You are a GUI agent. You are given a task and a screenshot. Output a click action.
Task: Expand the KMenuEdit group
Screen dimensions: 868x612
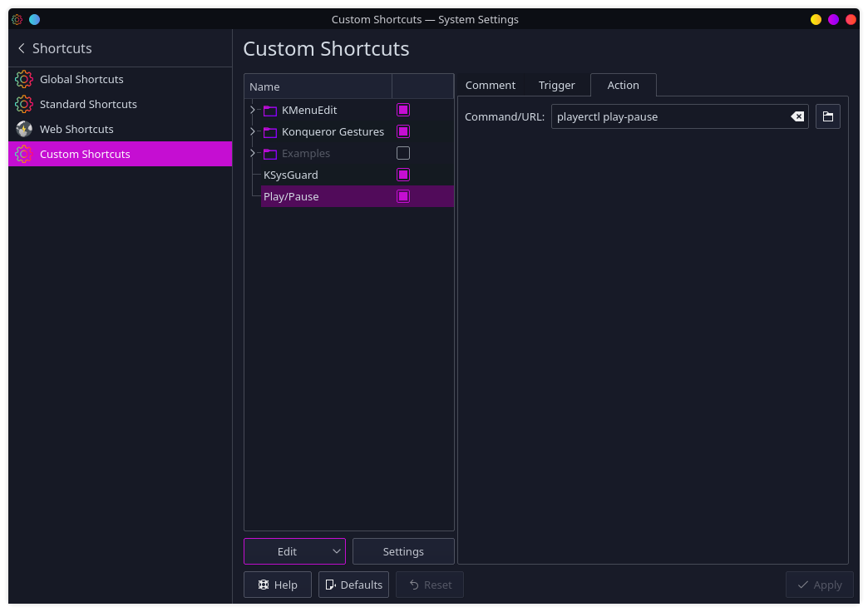[253, 111]
